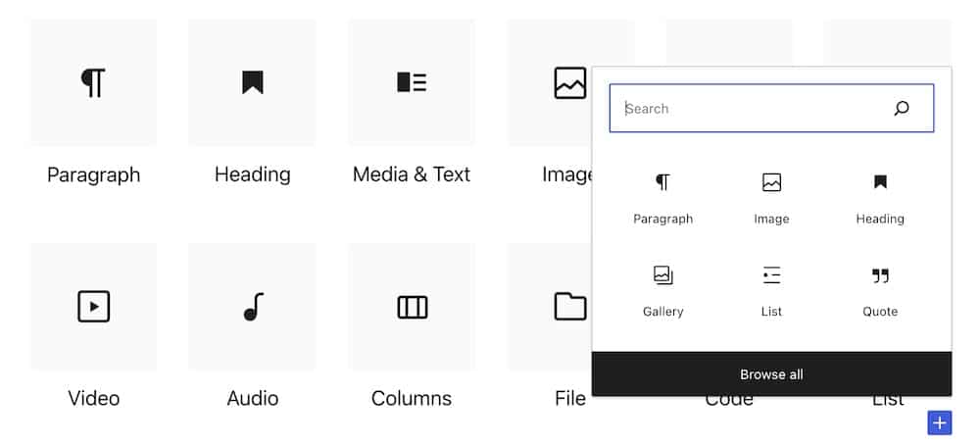The image size is (980, 445).
Task: Click the Media & Text label
Action: click(412, 174)
